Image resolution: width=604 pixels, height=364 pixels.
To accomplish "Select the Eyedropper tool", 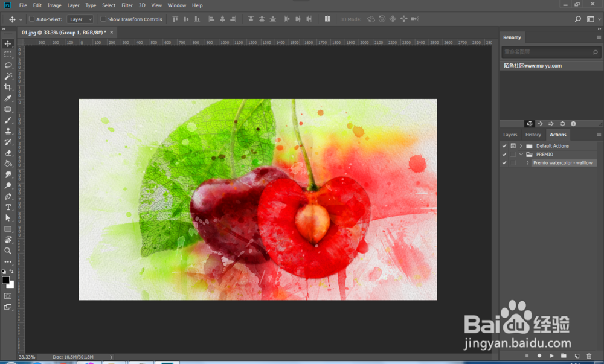I will coord(8,98).
